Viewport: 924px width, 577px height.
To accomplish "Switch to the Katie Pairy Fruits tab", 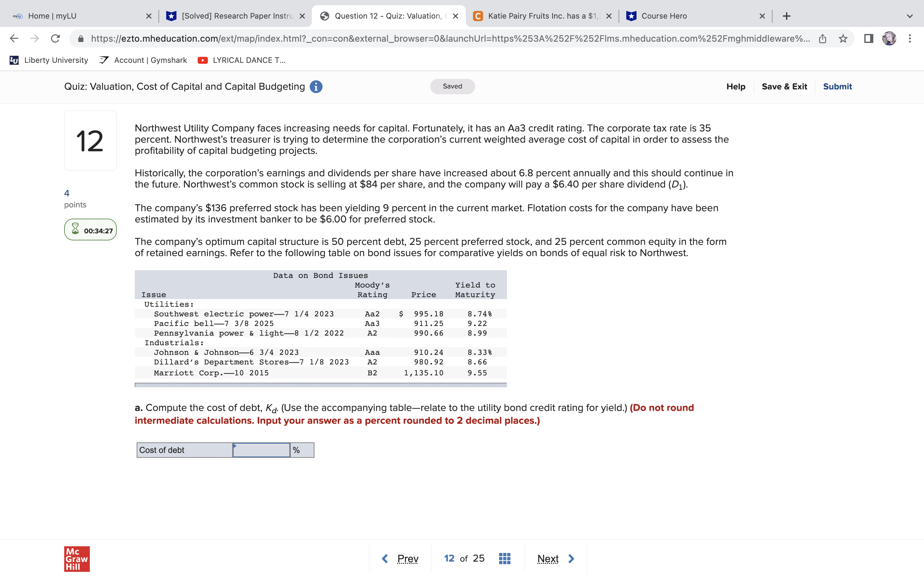I will (535, 16).
